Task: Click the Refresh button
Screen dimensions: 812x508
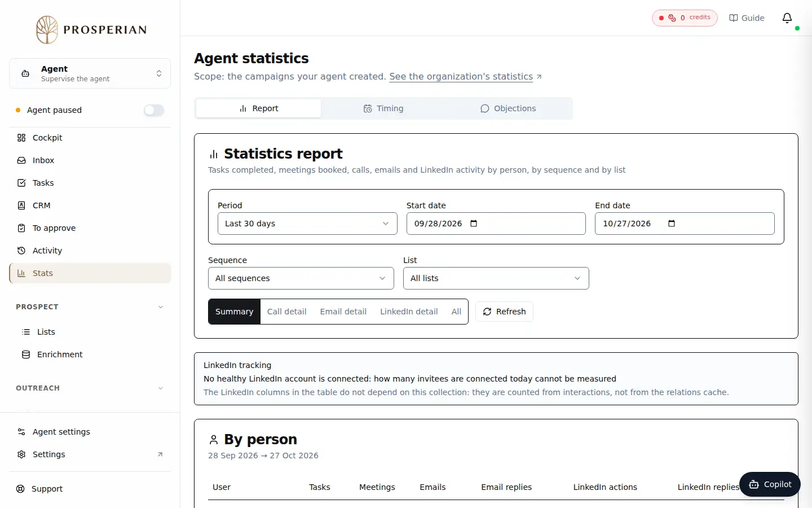Action: (504, 312)
